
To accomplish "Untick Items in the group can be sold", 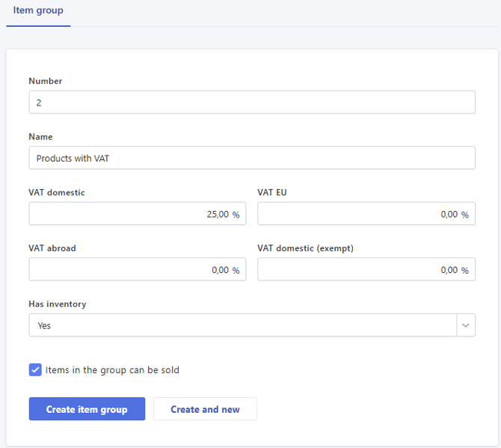I will pyautogui.click(x=35, y=370).
